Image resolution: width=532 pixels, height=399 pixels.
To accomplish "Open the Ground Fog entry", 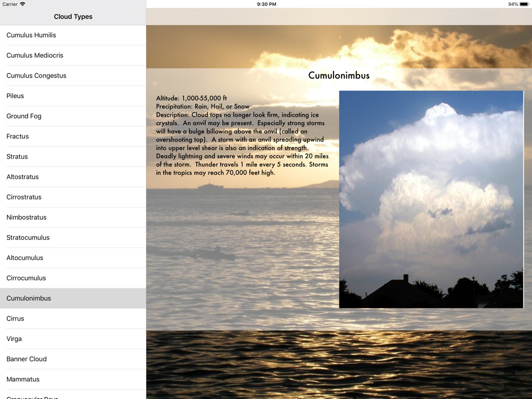I will point(73,117).
